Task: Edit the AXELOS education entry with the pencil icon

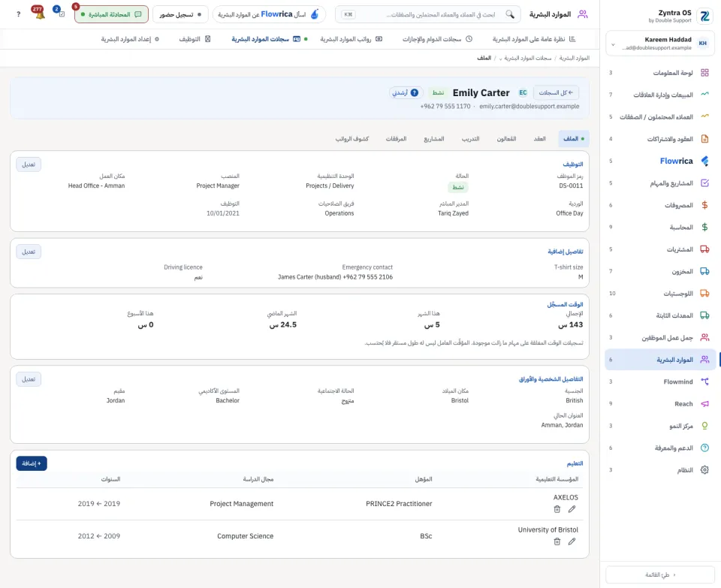Action: point(572,509)
